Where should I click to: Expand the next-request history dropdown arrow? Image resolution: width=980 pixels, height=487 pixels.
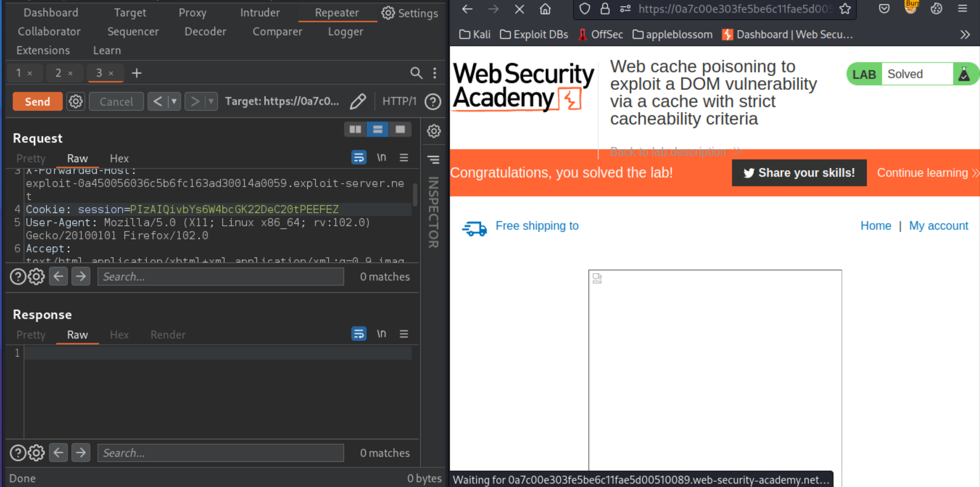coord(211,101)
